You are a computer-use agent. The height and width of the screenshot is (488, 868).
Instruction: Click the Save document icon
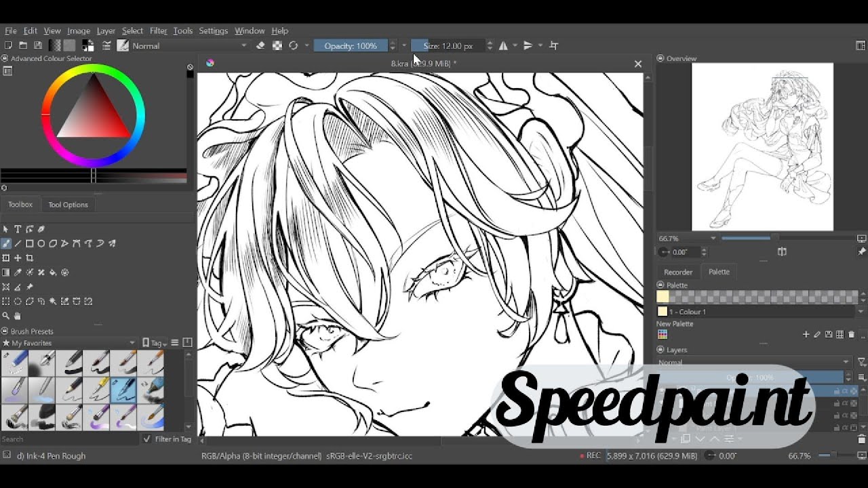pyautogui.click(x=38, y=45)
